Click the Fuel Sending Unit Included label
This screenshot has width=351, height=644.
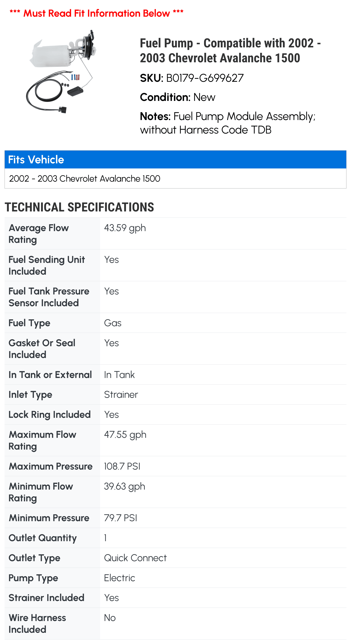click(x=47, y=265)
